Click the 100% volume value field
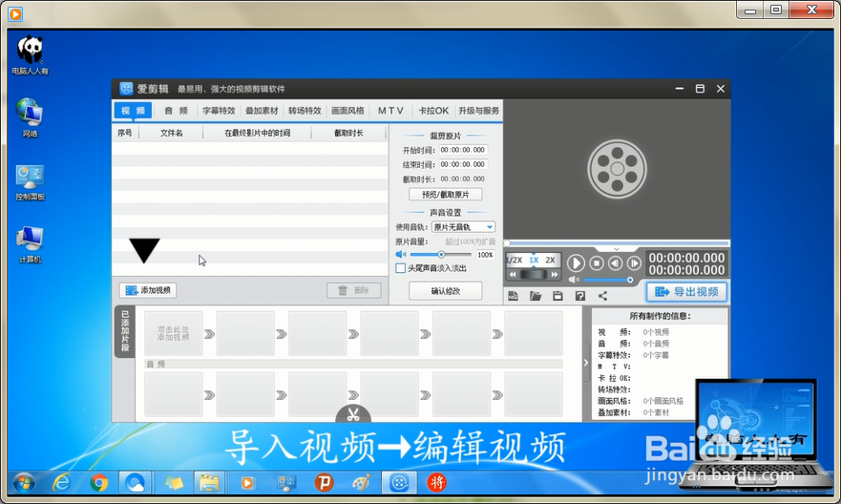Image resolution: width=841 pixels, height=504 pixels. 485,255
